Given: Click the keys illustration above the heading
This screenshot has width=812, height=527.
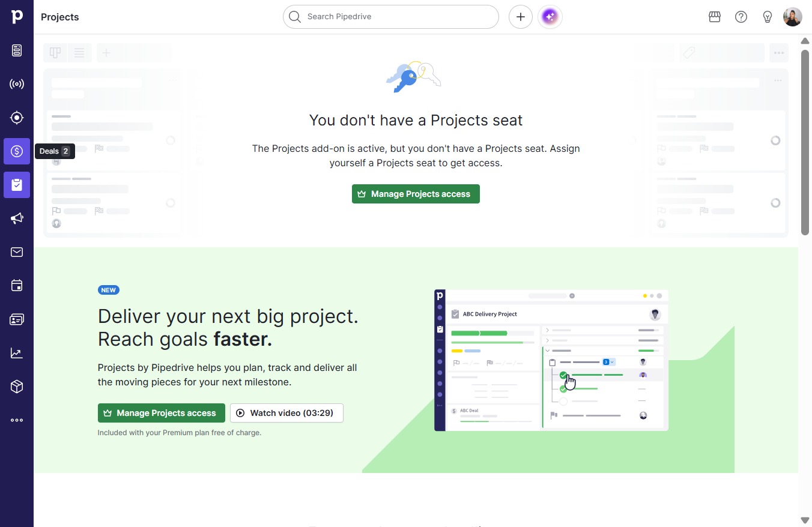Looking at the screenshot, I should pyautogui.click(x=413, y=76).
